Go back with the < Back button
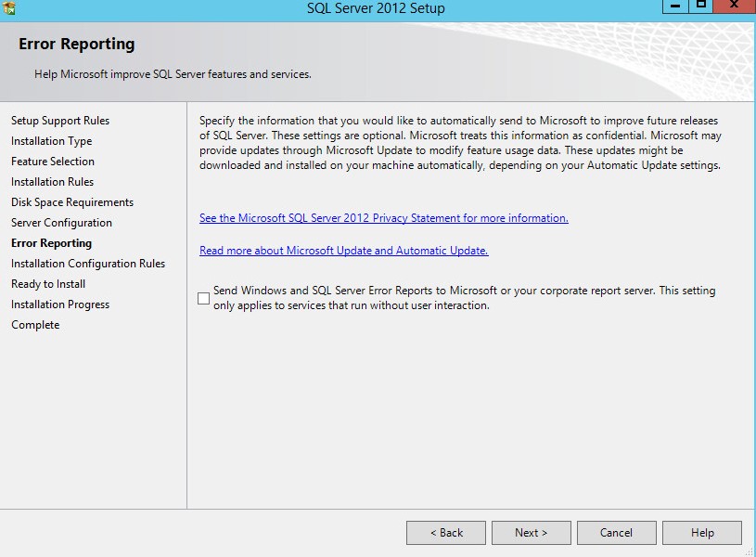Viewport: 756px width, 557px height. [x=446, y=532]
